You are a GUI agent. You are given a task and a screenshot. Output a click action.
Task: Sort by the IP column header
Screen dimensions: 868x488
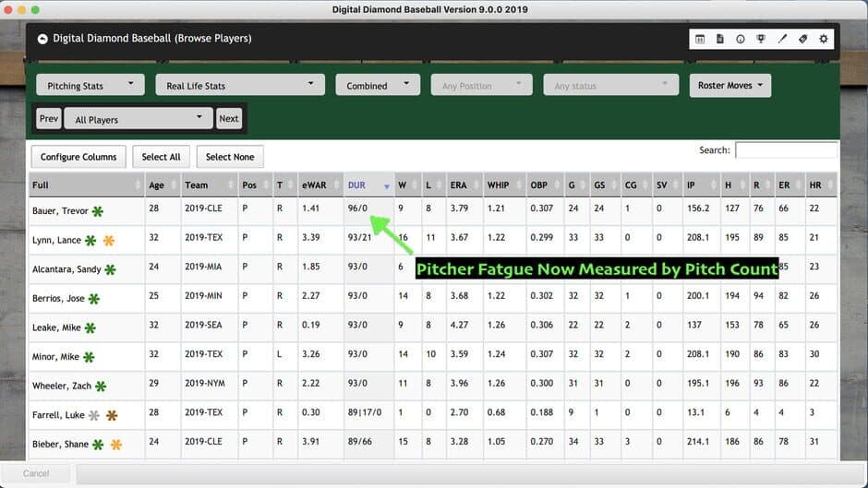[702, 184]
